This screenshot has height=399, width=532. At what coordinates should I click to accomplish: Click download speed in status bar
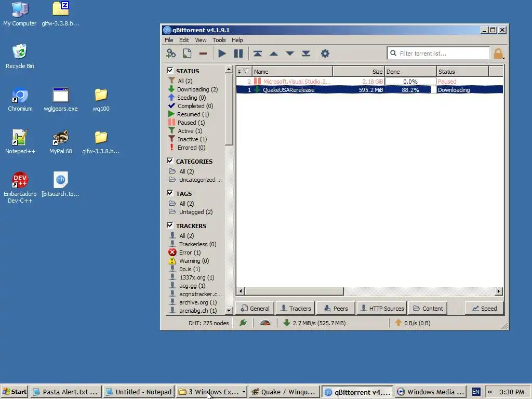click(314, 323)
